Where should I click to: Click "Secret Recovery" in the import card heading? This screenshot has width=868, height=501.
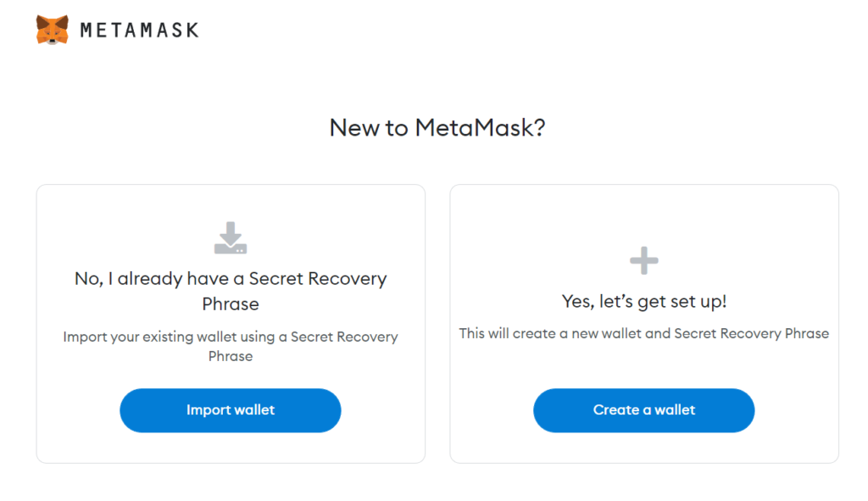(x=318, y=279)
